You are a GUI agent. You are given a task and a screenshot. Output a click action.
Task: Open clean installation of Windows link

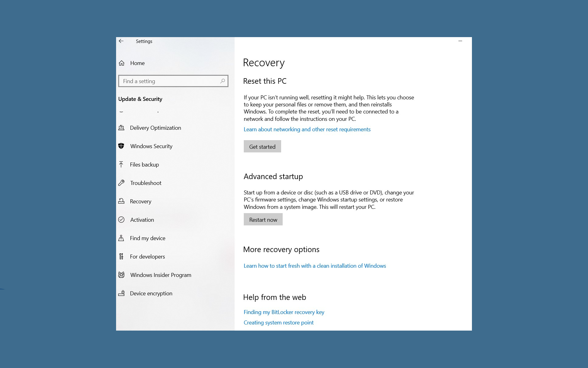click(315, 266)
